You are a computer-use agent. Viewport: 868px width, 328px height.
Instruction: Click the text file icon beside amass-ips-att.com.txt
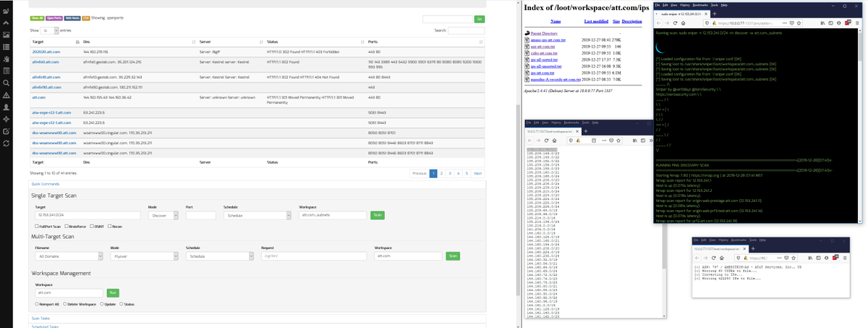(527, 40)
